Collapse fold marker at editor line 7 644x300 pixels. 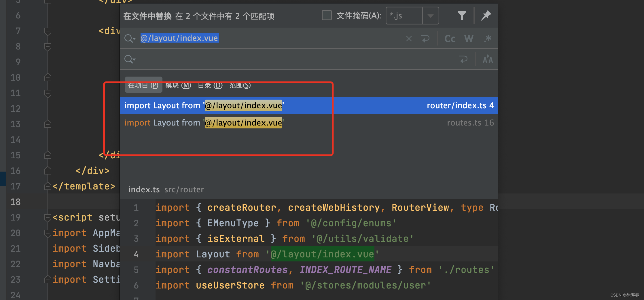tap(48, 31)
